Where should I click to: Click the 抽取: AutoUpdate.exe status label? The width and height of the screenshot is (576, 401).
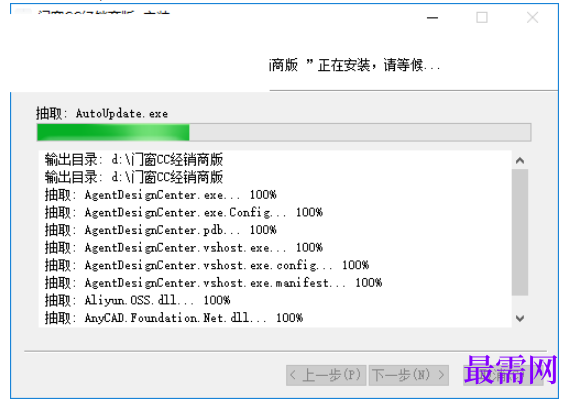102,113
